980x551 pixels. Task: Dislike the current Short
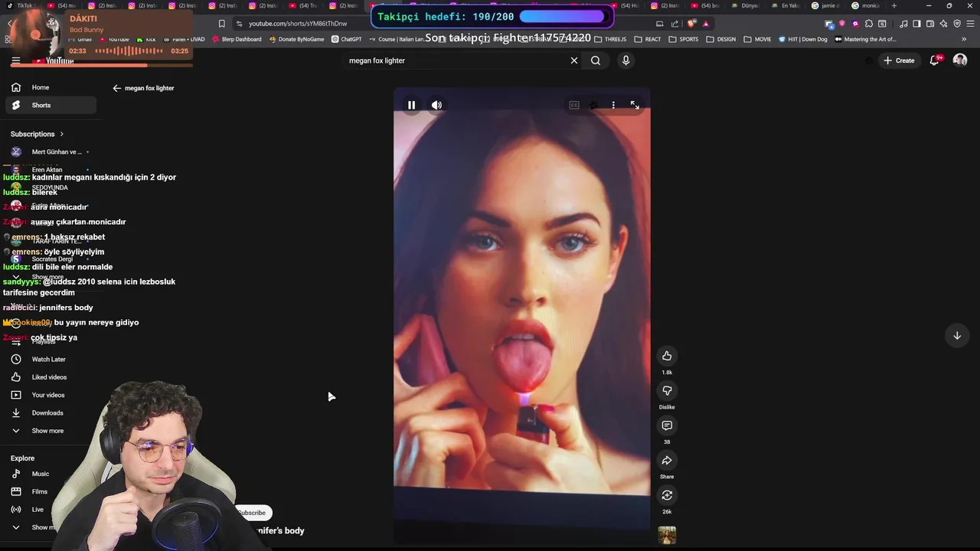click(667, 391)
